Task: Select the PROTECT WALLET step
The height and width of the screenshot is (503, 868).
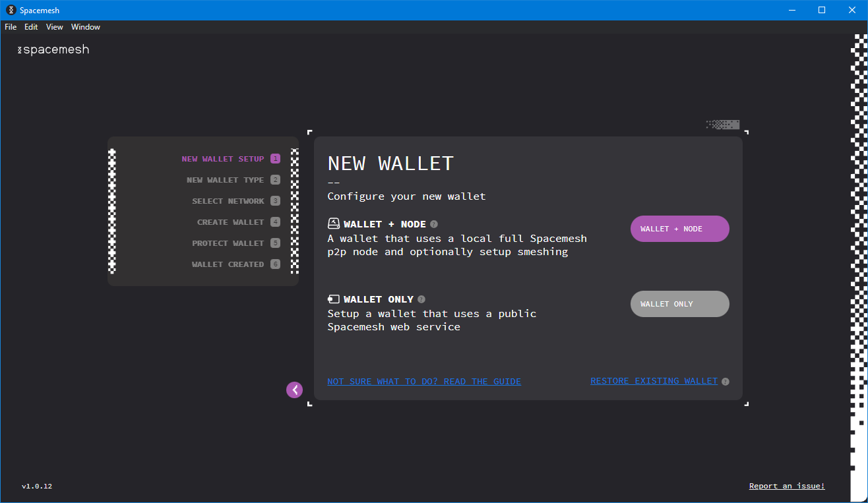Action: coord(228,243)
